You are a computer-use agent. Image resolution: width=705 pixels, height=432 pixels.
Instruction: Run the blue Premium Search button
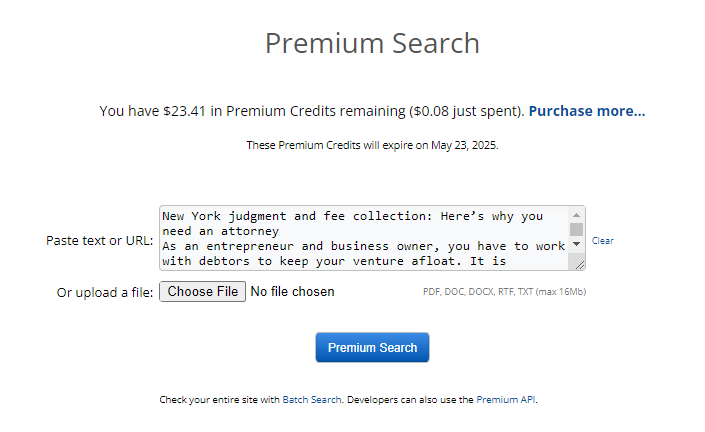(x=372, y=347)
